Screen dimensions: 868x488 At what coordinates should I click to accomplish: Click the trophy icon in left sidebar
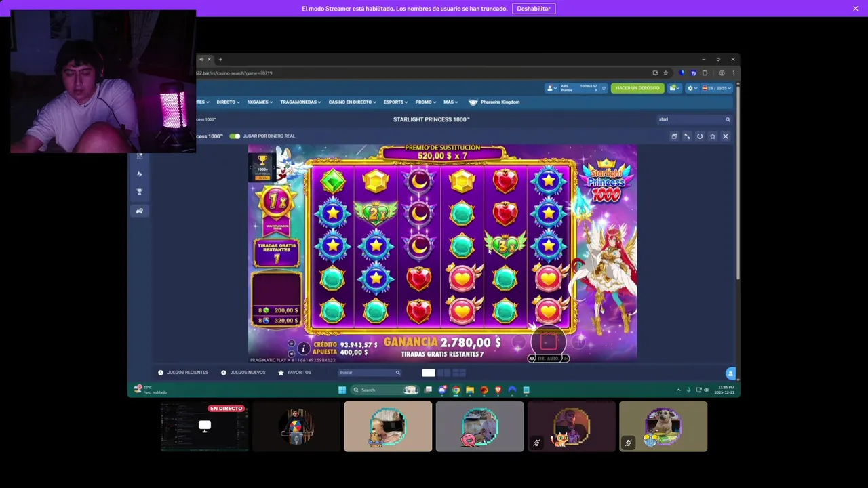point(140,192)
